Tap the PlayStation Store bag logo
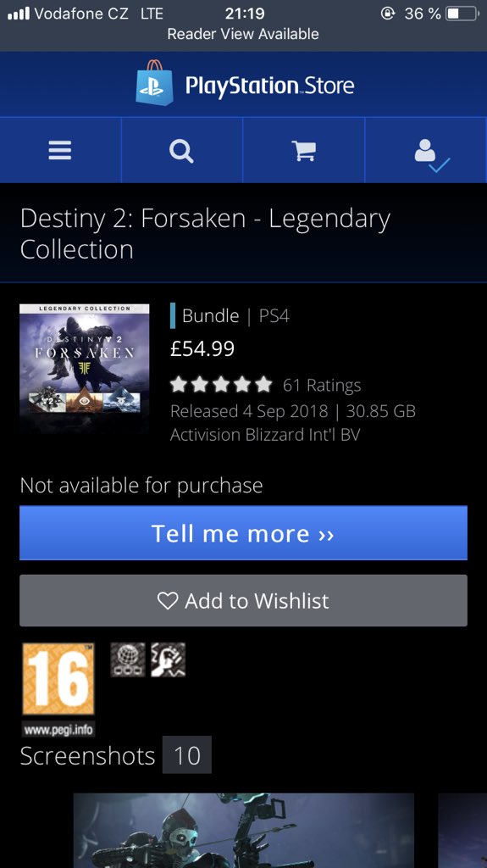This screenshot has height=868, width=487. [154, 82]
